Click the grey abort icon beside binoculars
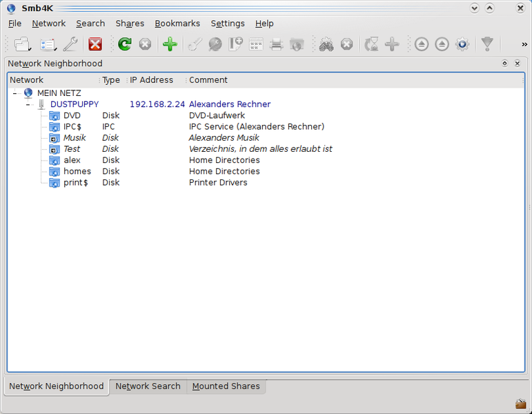The width and height of the screenshot is (532, 414). tap(347, 44)
